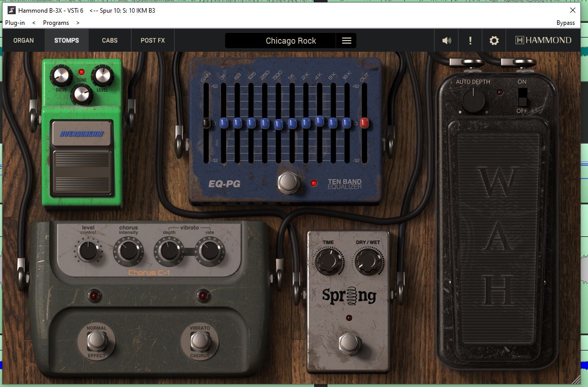
Task: Click the chorus intensity knob
Action: point(129,252)
